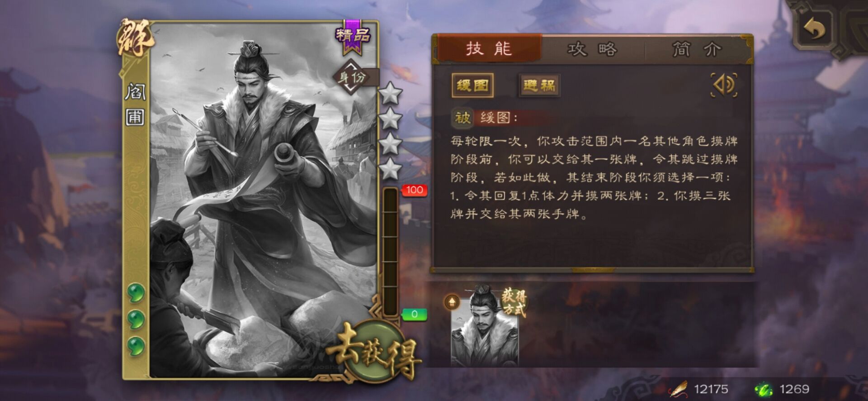Click the top star rating icon
Image resolution: width=868 pixels, height=401 pixels.
[x=390, y=93]
